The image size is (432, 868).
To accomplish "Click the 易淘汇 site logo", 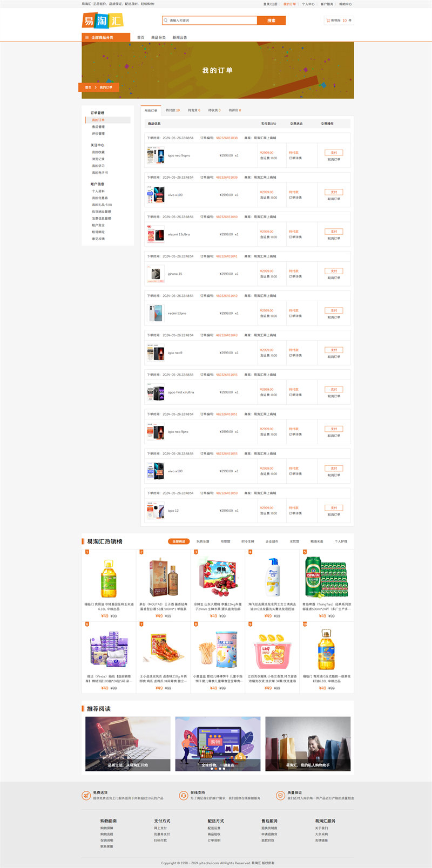I will point(103,21).
